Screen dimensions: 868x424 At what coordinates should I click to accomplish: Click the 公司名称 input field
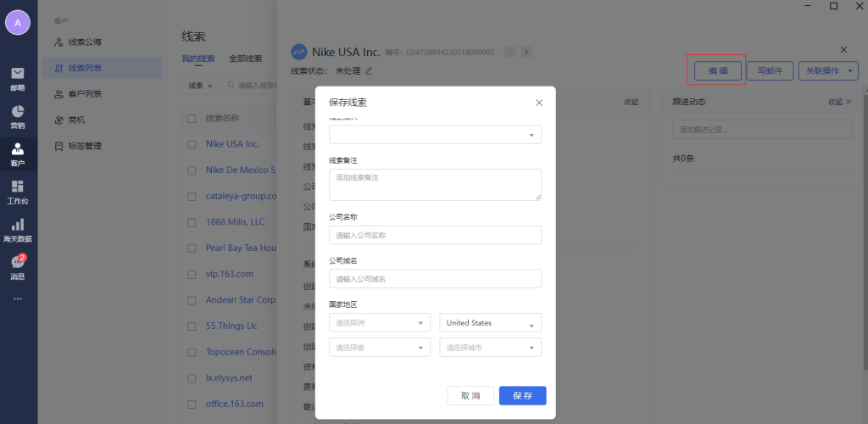click(435, 235)
